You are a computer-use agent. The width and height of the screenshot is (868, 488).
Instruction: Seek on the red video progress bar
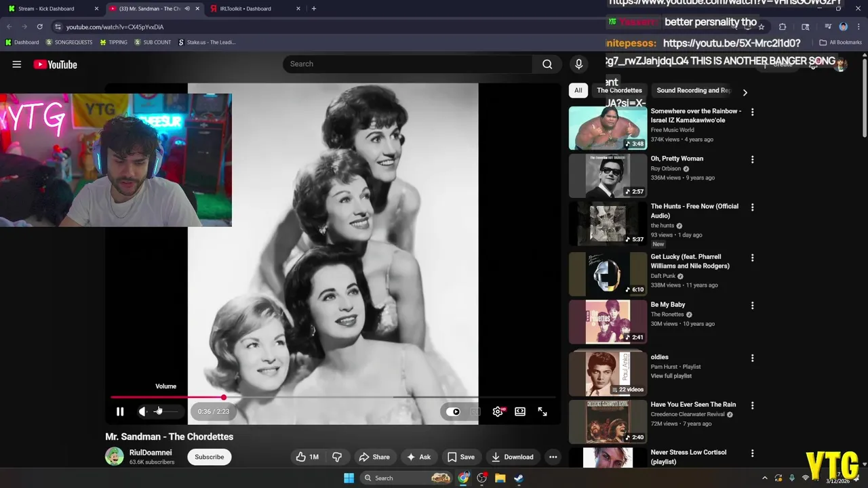point(332,397)
